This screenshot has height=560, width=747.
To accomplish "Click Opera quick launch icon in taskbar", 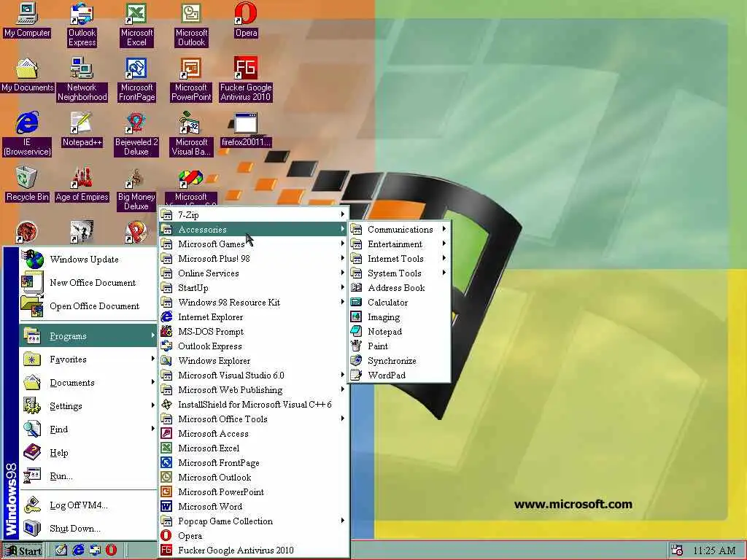I will click(x=111, y=550).
